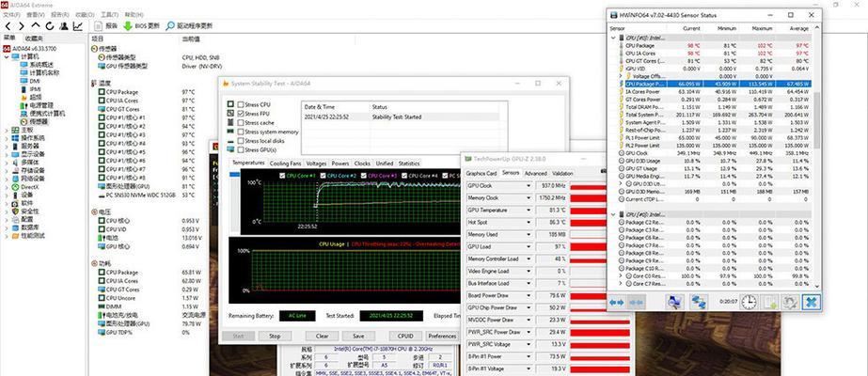
Task: Click the Save button in stability test
Action: 358,337
